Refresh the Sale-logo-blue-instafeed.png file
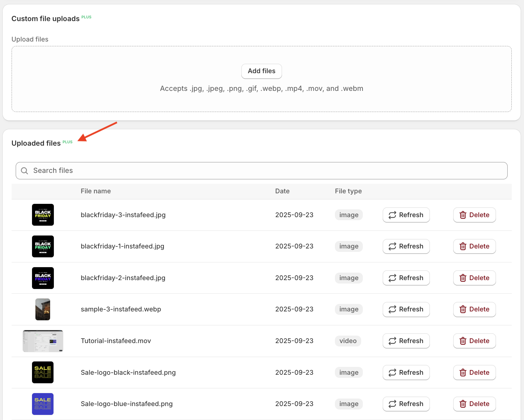 pos(406,404)
